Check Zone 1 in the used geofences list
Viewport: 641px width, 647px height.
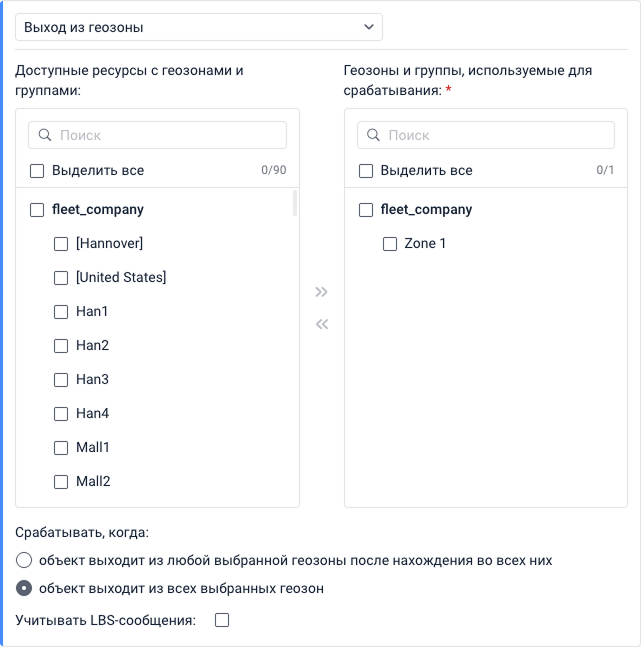[x=390, y=244]
